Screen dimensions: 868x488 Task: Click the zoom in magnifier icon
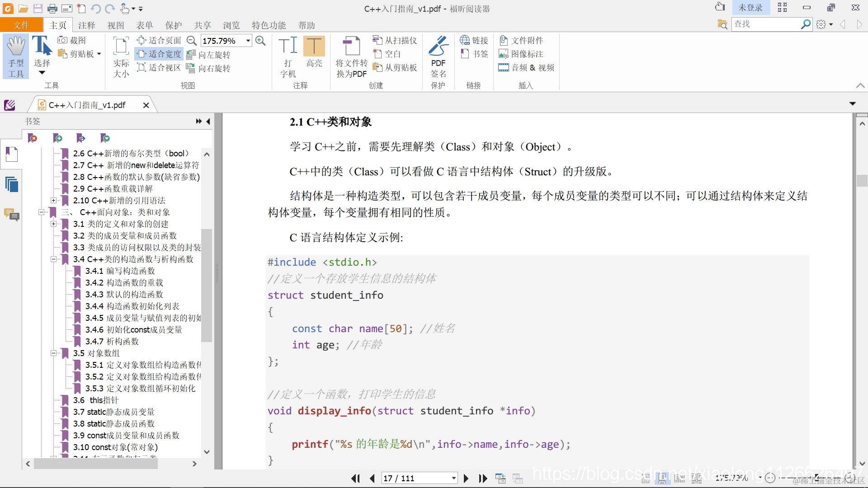[x=260, y=41]
